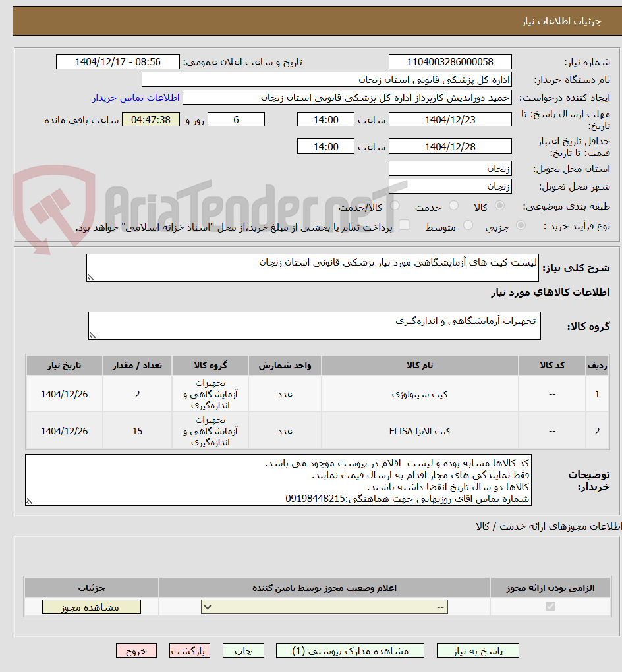
Task: Click the price validity date 1404/12/28
Action: tap(450, 146)
